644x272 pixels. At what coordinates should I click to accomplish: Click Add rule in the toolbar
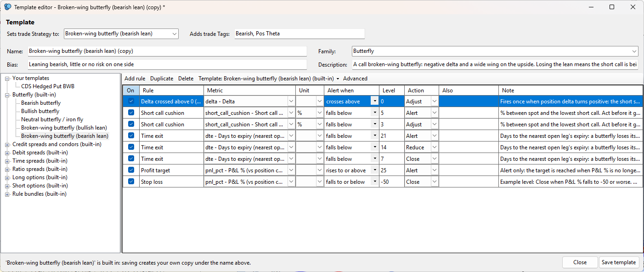coord(135,79)
